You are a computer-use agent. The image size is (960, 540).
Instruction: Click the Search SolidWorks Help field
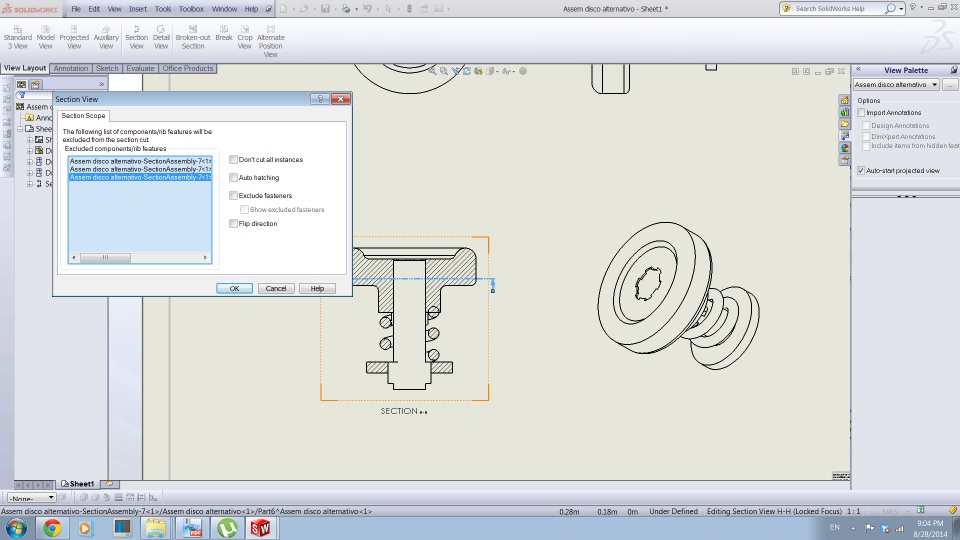(838, 9)
